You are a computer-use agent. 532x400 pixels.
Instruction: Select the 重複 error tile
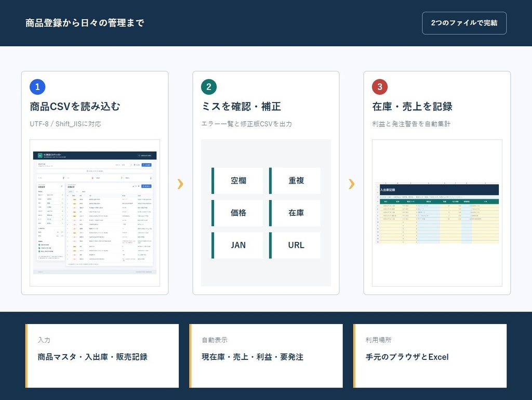[x=295, y=180]
